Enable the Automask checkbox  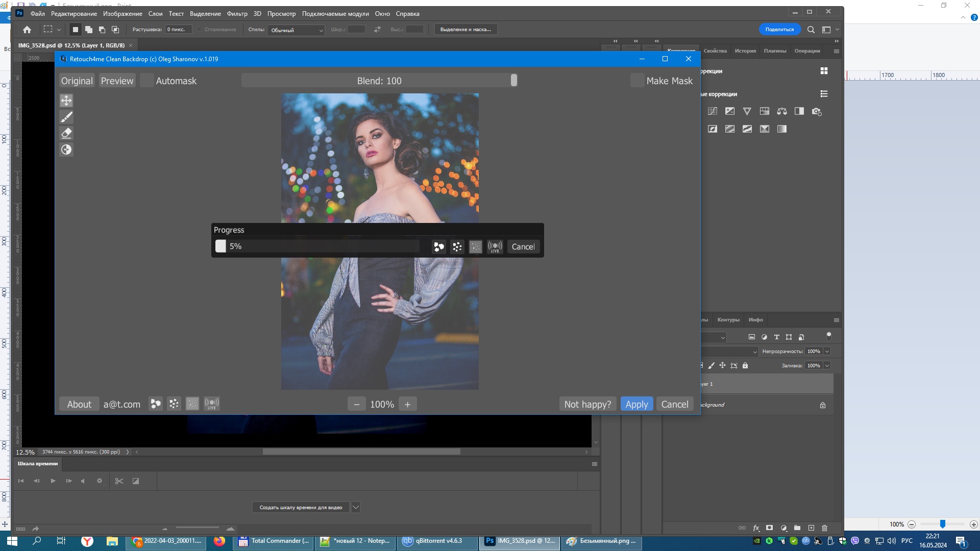[x=147, y=81]
